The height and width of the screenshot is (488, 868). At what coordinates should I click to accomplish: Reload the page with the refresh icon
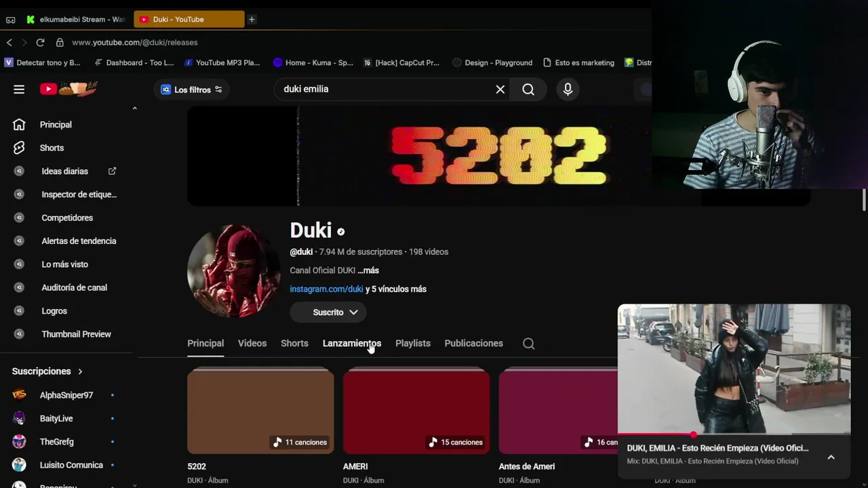click(40, 42)
